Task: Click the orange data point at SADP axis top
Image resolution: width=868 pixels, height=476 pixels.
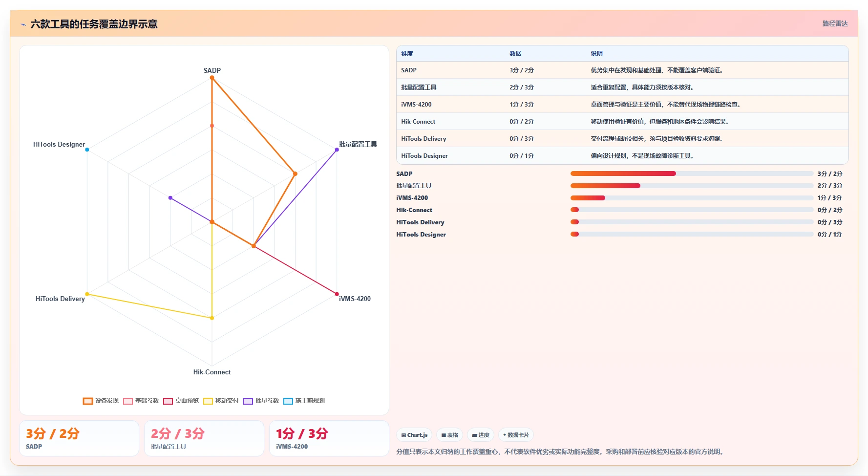Action: pyautogui.click(x=212, y=78)
